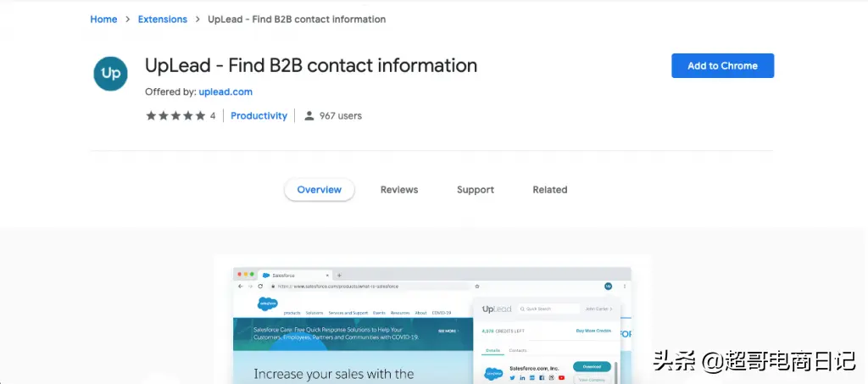
Task: Go to the Extensions breadcrumb link
Action: [162, 19]
